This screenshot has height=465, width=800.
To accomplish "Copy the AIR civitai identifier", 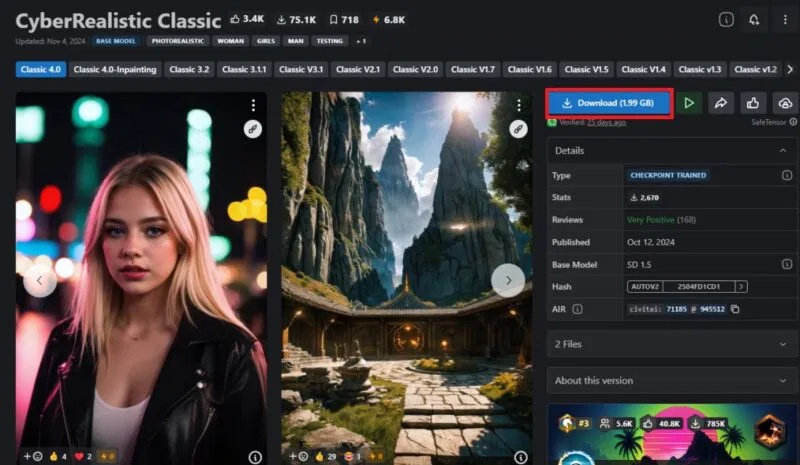I will point(735,310).
